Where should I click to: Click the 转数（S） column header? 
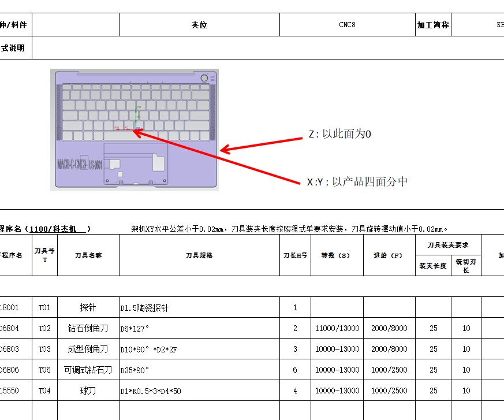tap(336, 255)
